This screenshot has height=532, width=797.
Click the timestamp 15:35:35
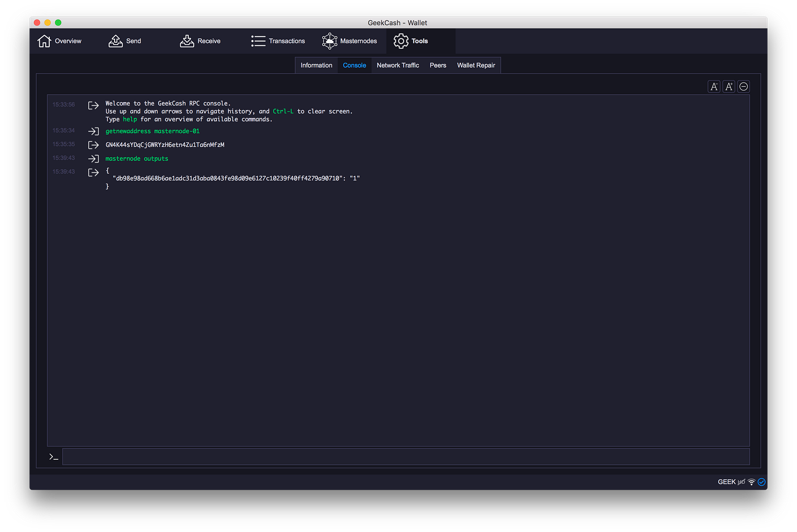pyautogui.click(x=64, y=144)
